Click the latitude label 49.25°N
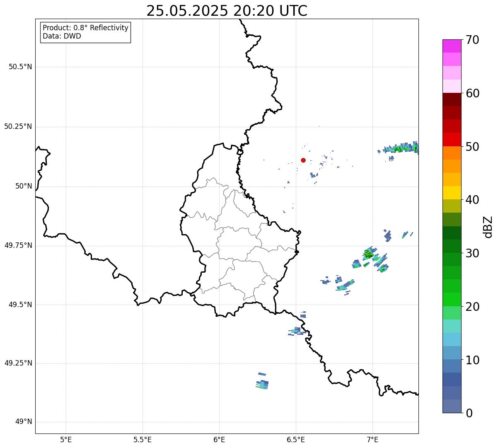 tap(18, 363)
